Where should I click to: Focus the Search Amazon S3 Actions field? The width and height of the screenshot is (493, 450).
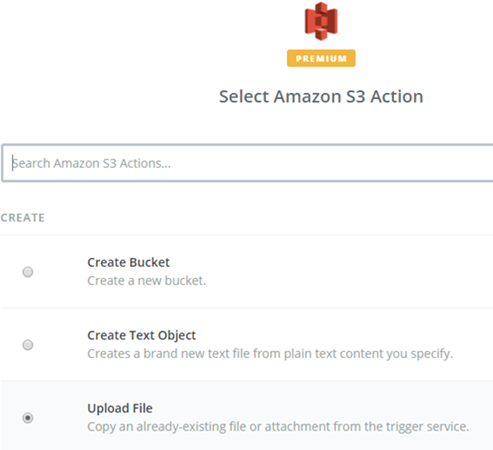247,163
